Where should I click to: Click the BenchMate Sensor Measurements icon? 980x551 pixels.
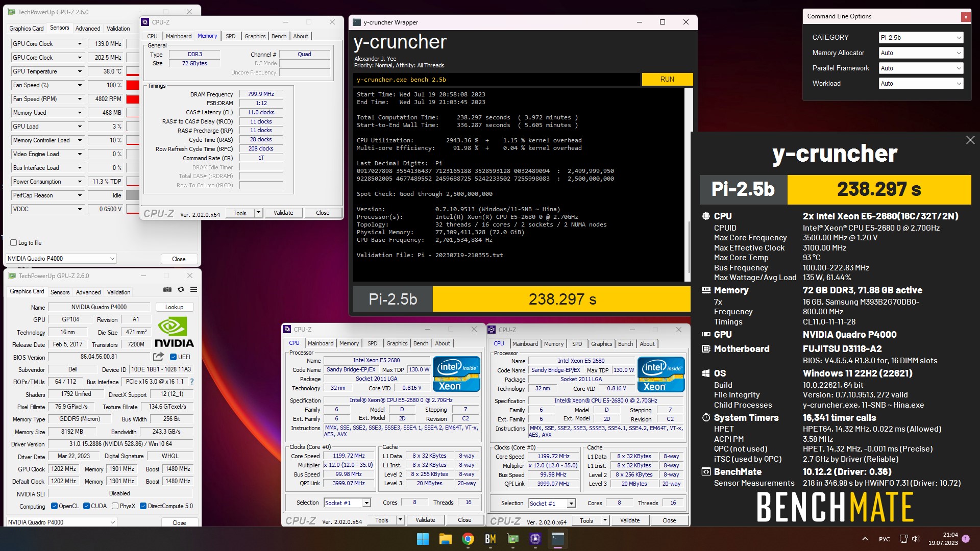point(706,472)
